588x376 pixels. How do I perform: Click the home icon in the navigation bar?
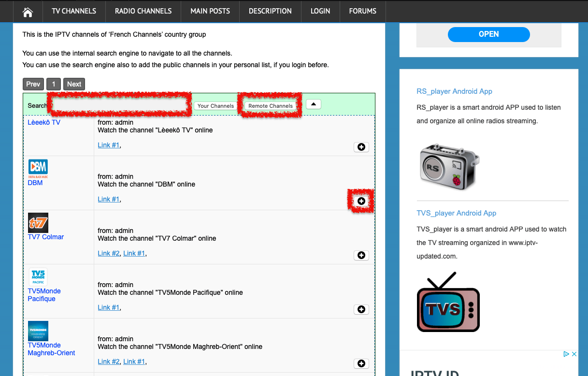(x=28, y=11)
